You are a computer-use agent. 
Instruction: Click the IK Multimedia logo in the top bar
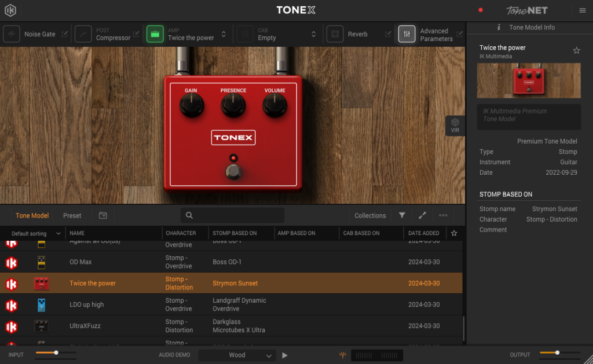click(10, 10)
